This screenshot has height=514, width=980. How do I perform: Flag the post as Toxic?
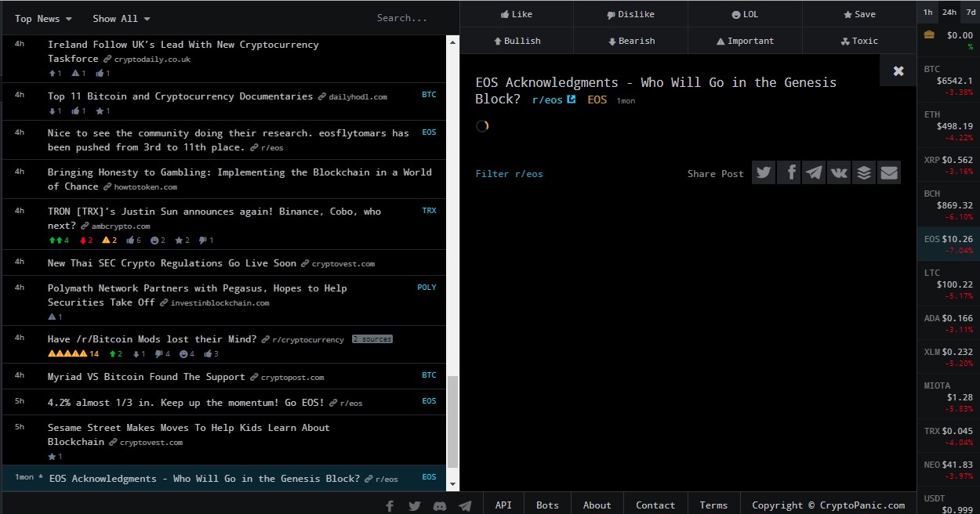(859, 41)
